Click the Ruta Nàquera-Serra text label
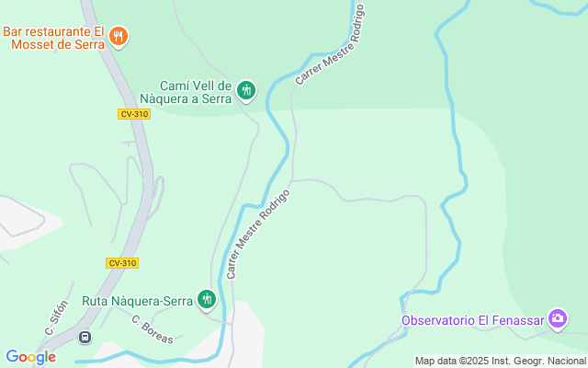Screen dimensions: 588x368 137,301
